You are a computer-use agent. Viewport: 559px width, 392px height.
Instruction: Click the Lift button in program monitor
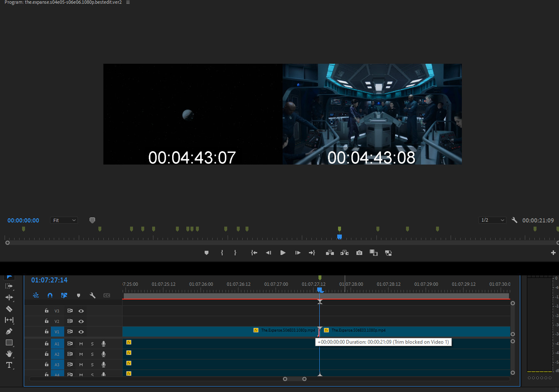pos(330,253)
